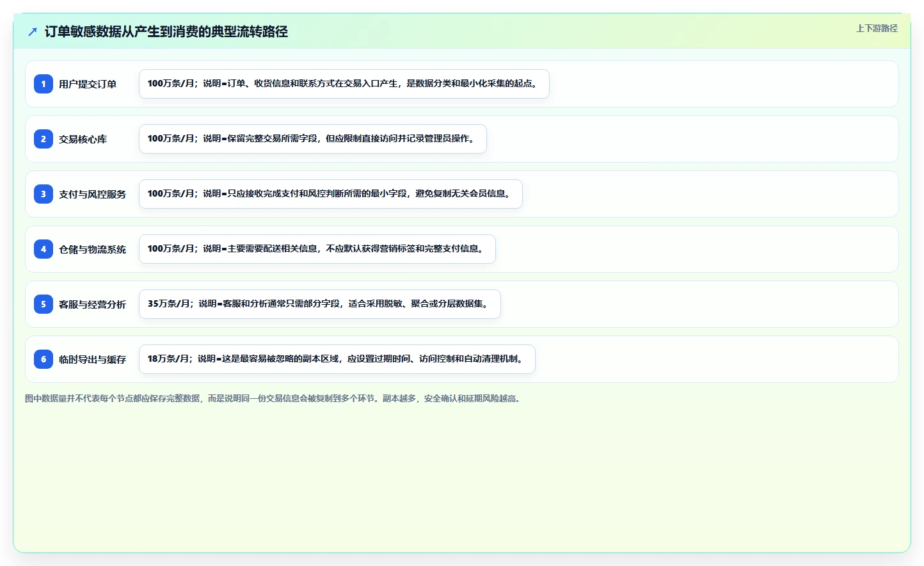
Task: Select step badge 4 for 仓储与物流系统
Action: (x=44, y=249)
